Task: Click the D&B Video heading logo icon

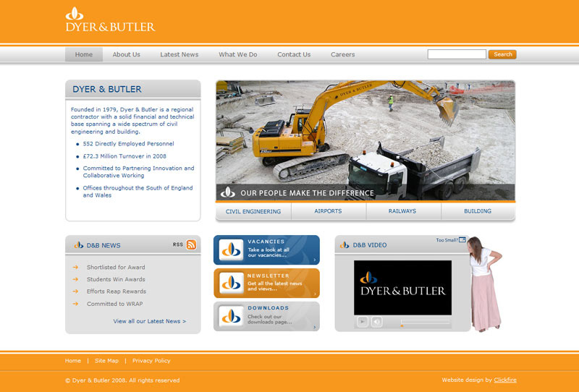Action: (x=345, y=245)
